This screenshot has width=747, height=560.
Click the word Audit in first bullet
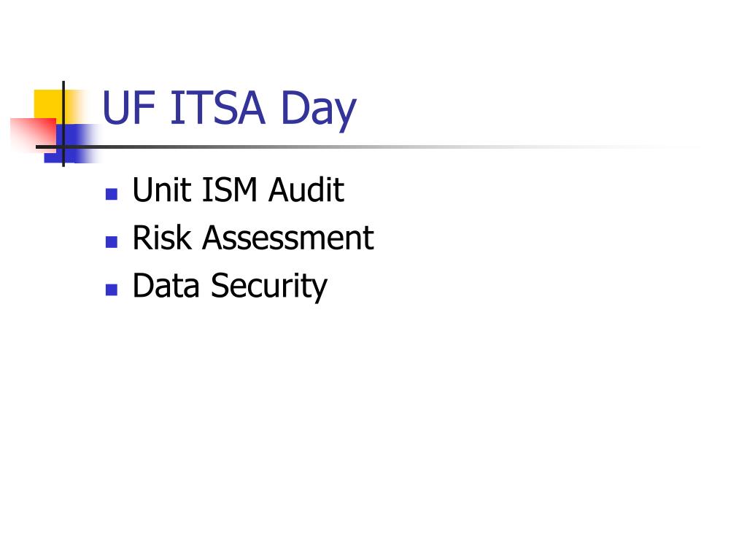306,190
